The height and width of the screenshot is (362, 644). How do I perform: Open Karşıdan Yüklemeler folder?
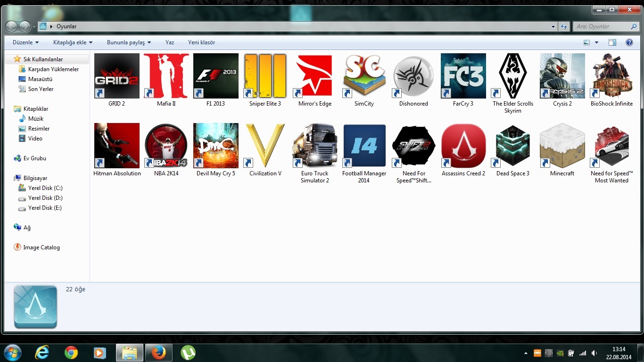pyautogui.click(x=53, y=69)
